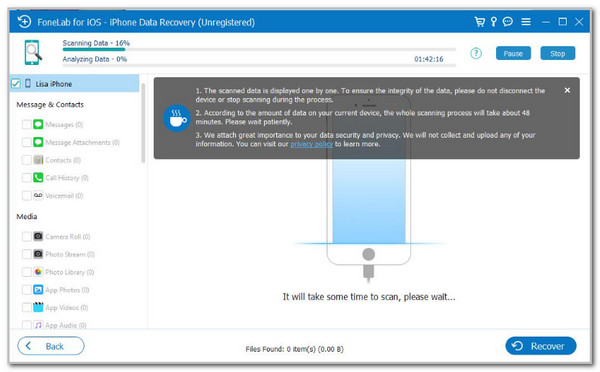Click the FoneLab logo in title bar
The width and height of the screenshot is (600, 372).
click(24, 22)
